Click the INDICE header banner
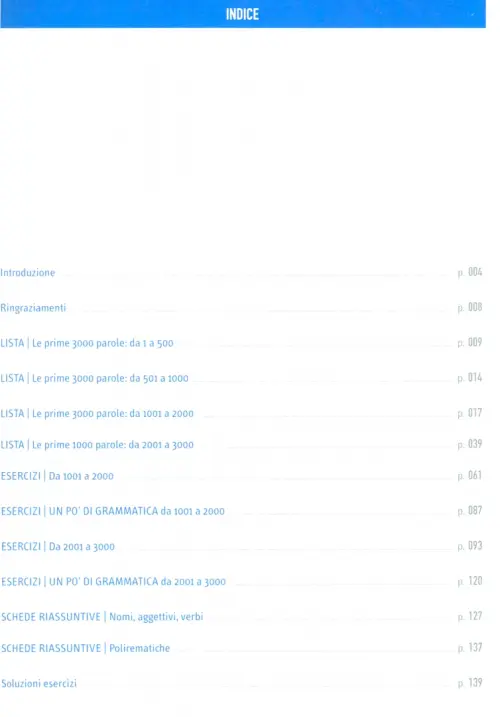The image size is (500, 717). tap(243, 14)
